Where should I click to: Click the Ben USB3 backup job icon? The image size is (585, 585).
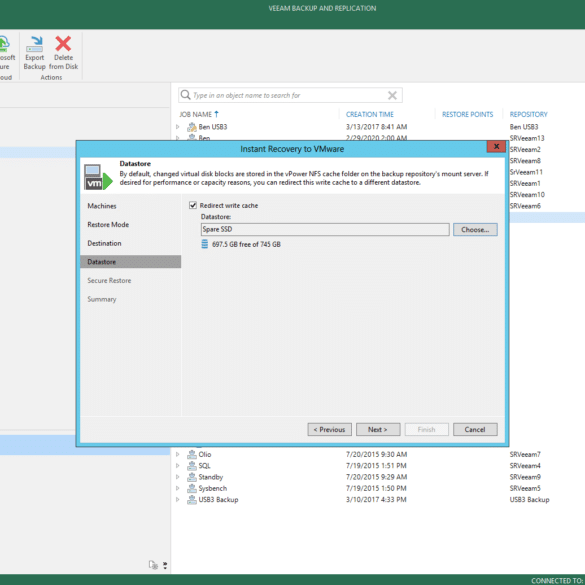pos(192,127)
